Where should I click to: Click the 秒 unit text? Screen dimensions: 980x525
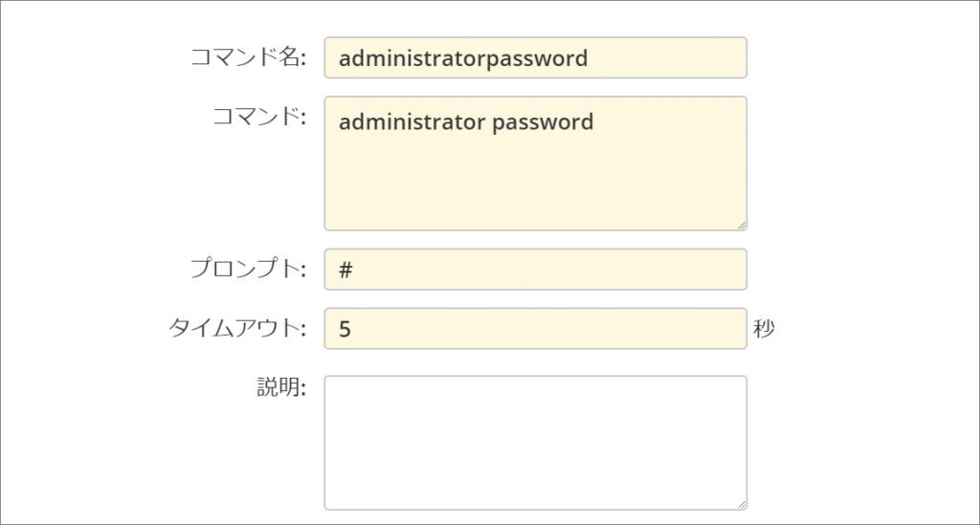click(764, 329)
